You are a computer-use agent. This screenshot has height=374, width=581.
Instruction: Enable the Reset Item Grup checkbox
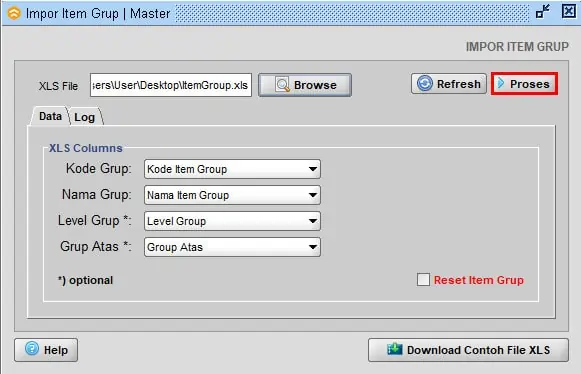point(423,280)
